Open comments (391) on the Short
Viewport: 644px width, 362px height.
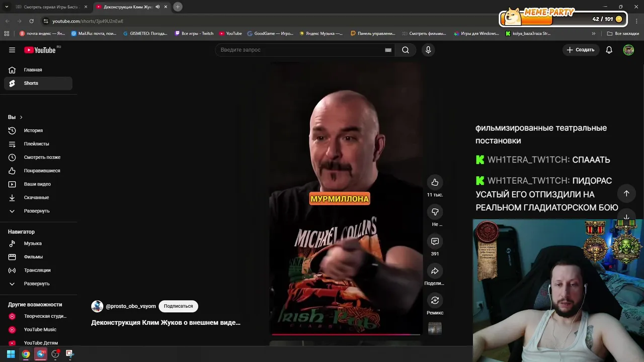click(x=435, y=241)
